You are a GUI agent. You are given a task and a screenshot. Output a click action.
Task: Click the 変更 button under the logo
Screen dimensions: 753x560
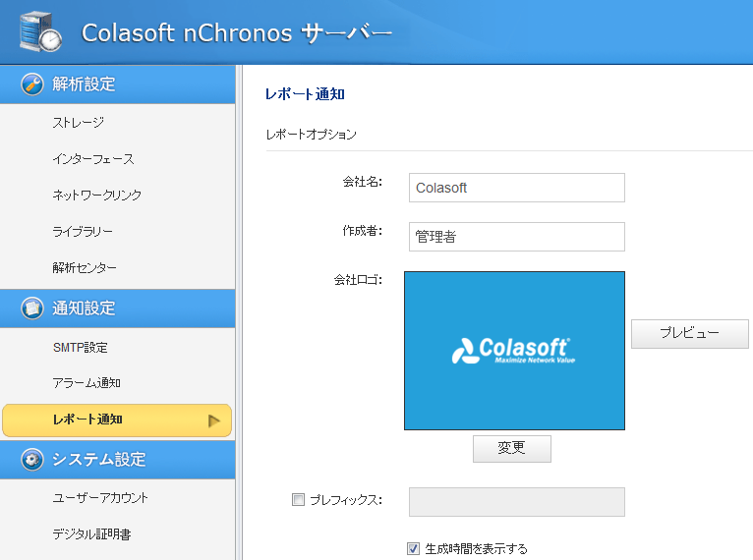[x=511, y=448]
